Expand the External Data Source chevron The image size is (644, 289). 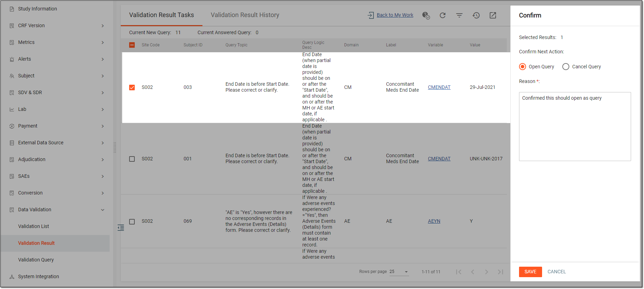pyautogui.click(x=103, y=143)
